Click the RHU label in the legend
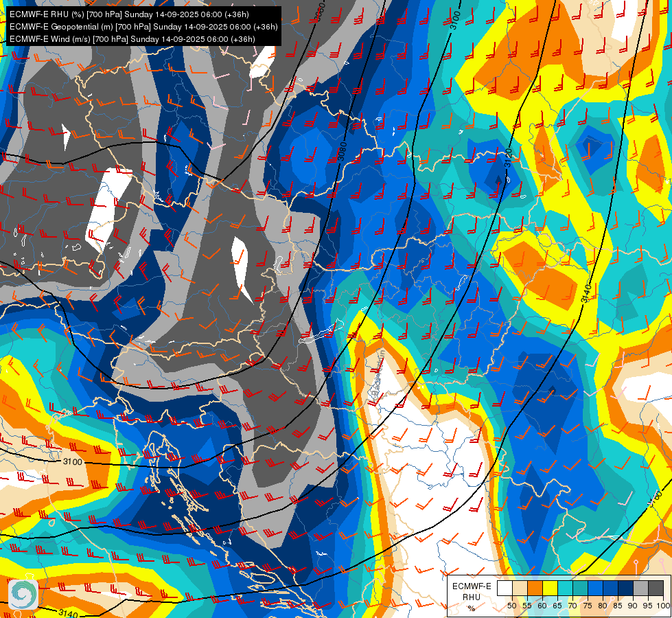 coord(472,597)
